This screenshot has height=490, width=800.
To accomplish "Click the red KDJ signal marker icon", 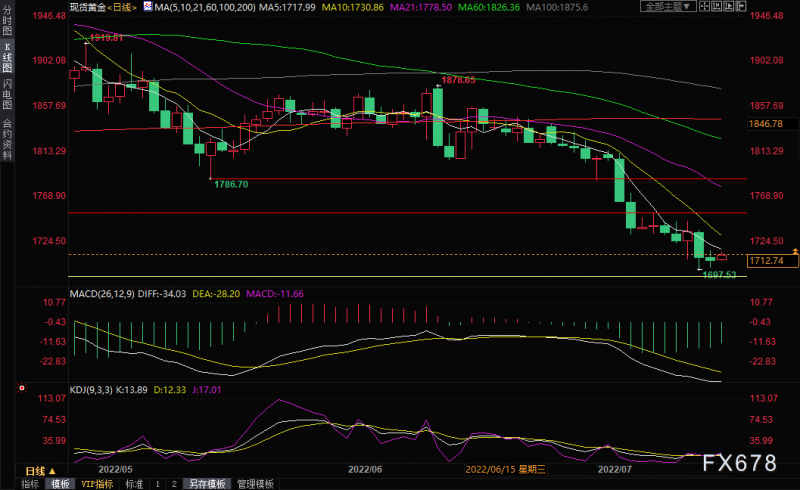I will tap(21, 389).
